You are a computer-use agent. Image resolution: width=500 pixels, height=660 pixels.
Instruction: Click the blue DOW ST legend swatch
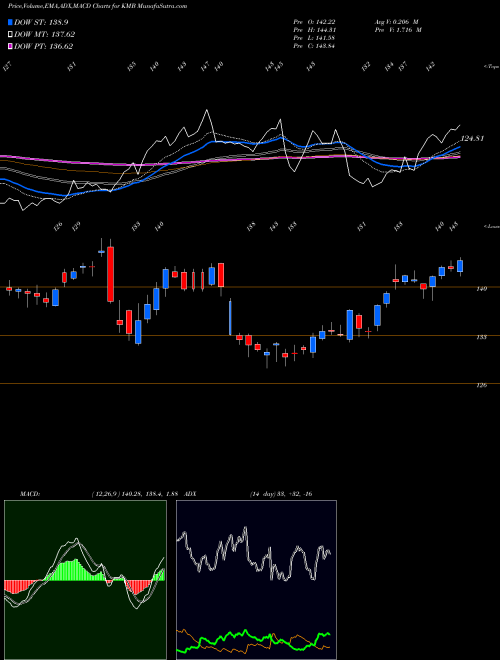tap(10, 22)
